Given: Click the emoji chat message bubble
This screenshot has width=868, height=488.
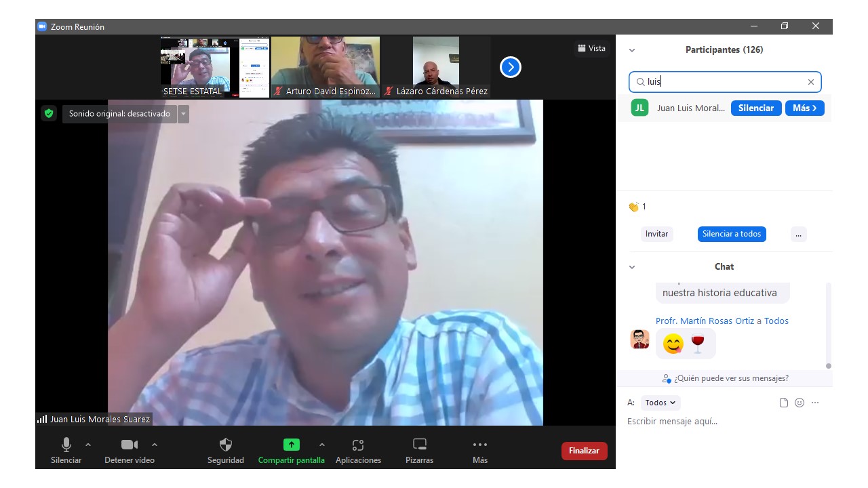Looking at the screenshot, I should pos(686,344).
